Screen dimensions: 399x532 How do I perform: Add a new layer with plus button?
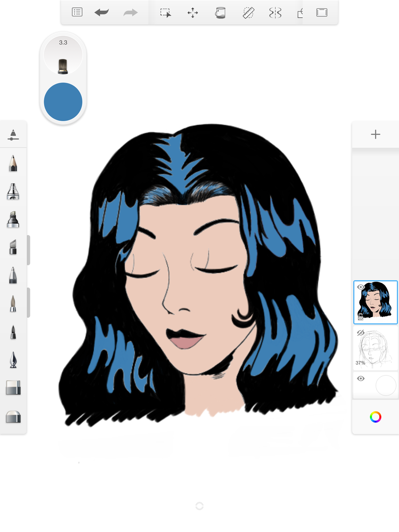(375, 134)
